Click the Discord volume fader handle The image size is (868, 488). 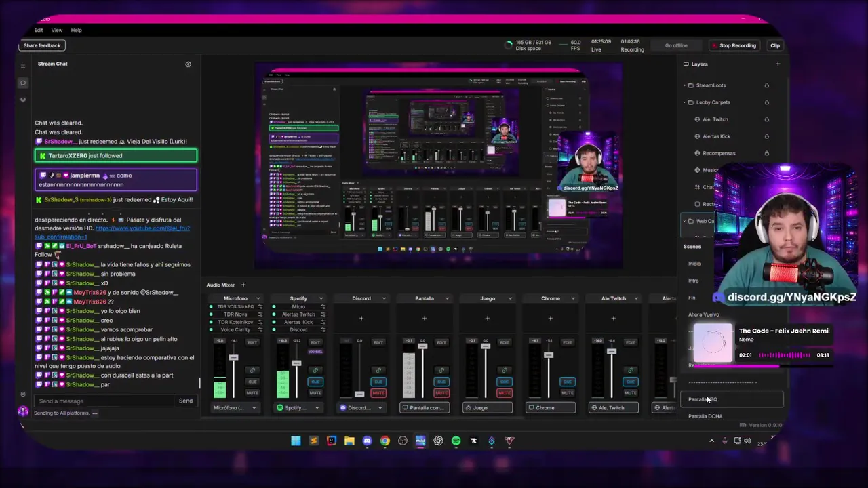(x=359, y=394)
